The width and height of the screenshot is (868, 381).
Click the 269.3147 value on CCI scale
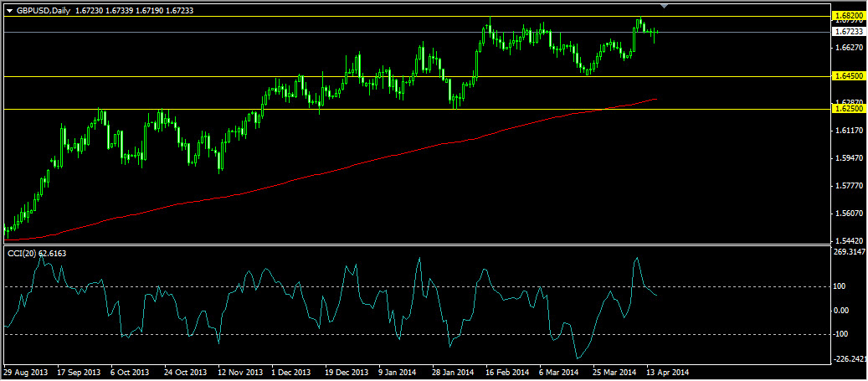pyautogui.click(x=850, y=252)
